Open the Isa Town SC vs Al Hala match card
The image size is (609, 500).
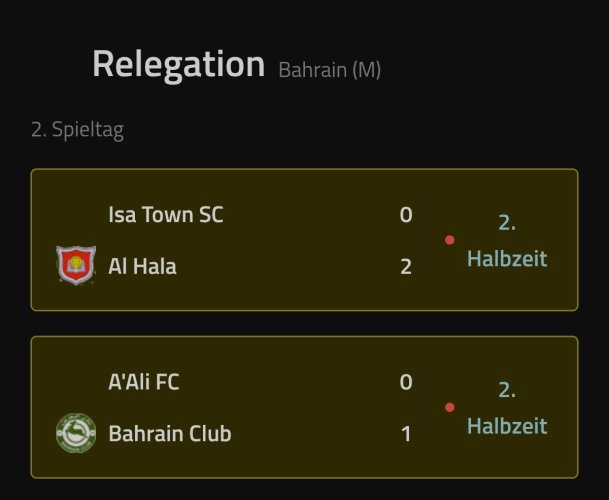[x=304, y=240]
